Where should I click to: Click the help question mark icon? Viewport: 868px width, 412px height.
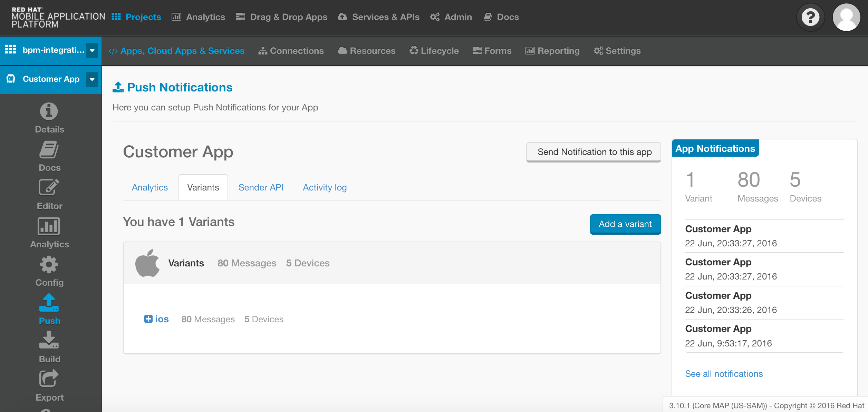[810, 17]
